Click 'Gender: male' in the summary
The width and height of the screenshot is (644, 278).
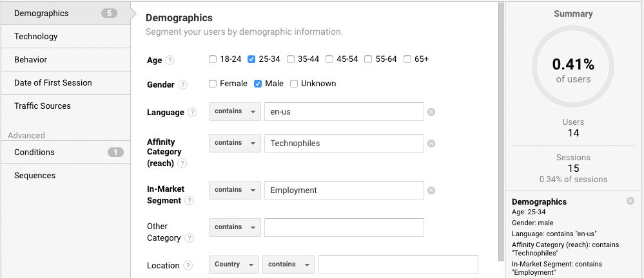pos(532,223)
